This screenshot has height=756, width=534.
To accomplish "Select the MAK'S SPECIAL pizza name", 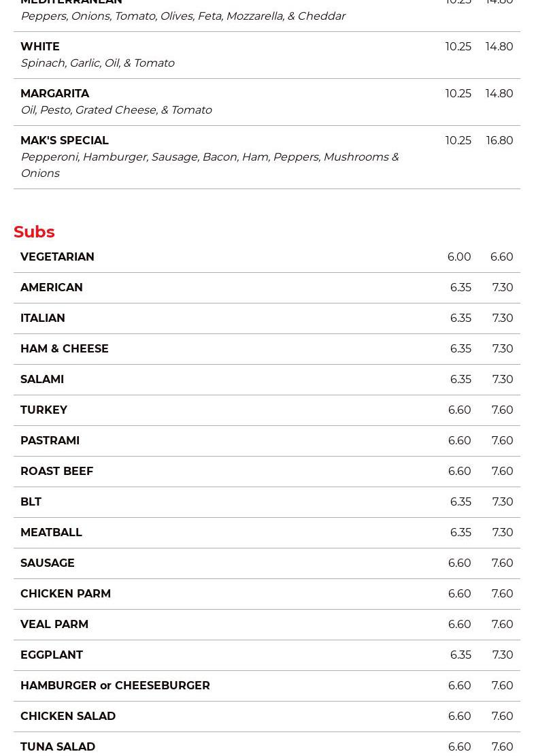I will pos(65,140).
